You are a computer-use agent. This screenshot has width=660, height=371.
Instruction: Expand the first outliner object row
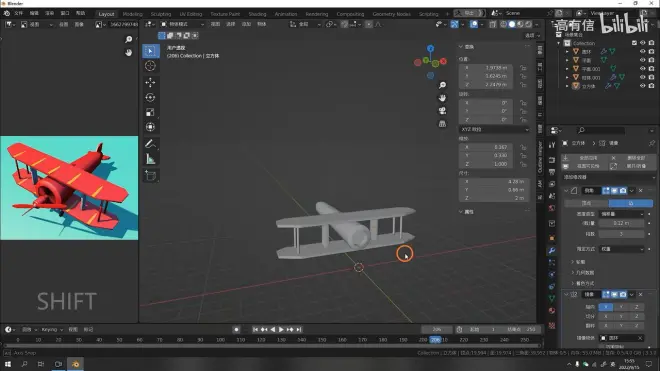point(567,52)
